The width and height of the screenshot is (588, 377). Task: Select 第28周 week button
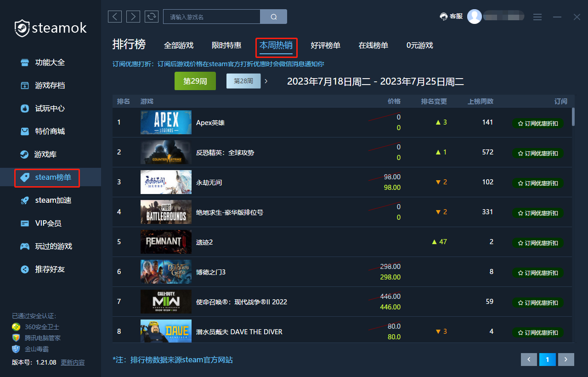[x=243, y=81]
